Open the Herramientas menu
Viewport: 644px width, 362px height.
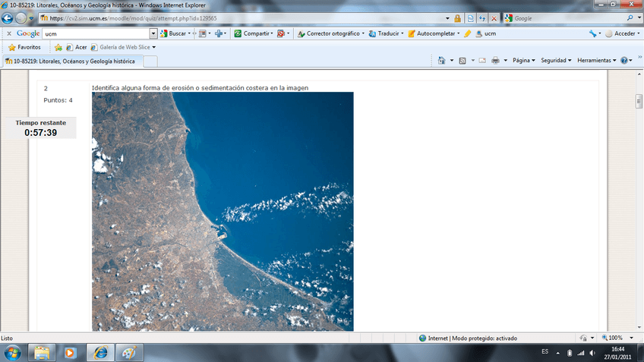click(596, 61)
